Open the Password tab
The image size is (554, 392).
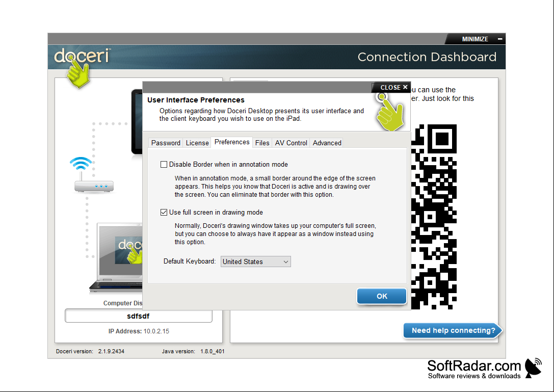[165, 143]
